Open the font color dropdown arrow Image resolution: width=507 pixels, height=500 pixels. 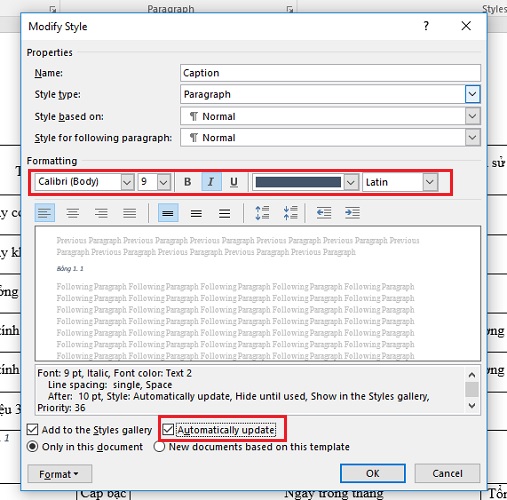[351, 182]
